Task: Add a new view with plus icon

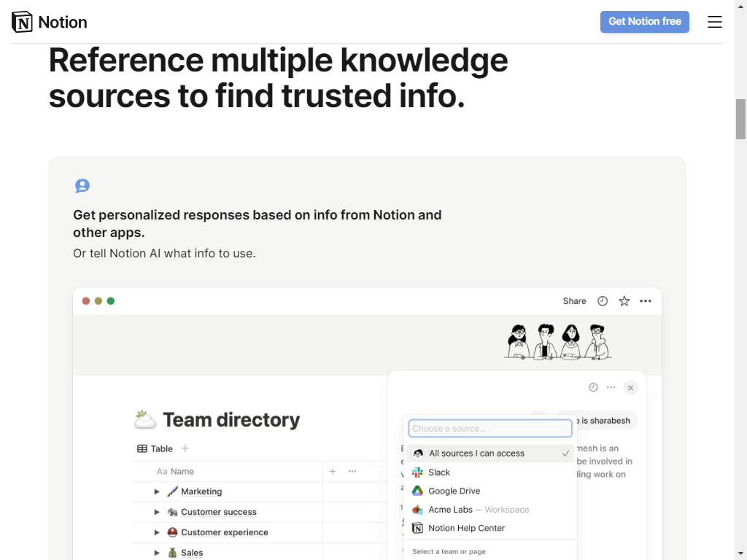Action: (x=185, y=448)
